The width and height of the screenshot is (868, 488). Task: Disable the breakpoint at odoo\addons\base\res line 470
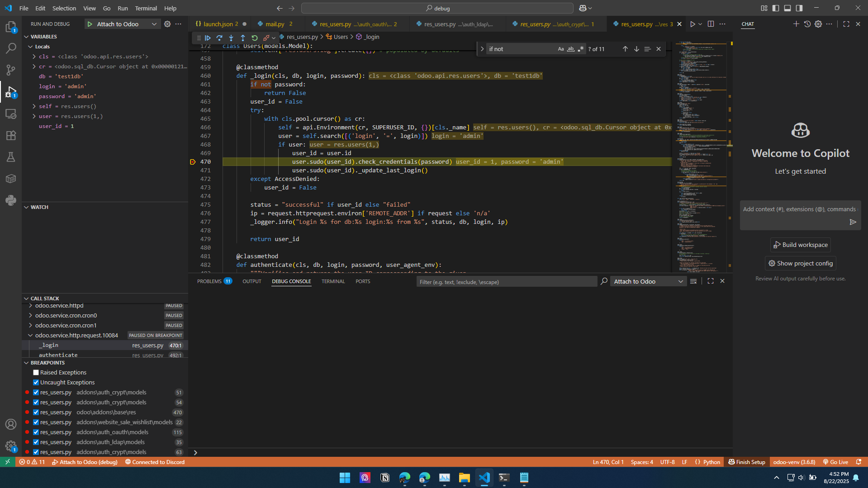tap(36, 412)
